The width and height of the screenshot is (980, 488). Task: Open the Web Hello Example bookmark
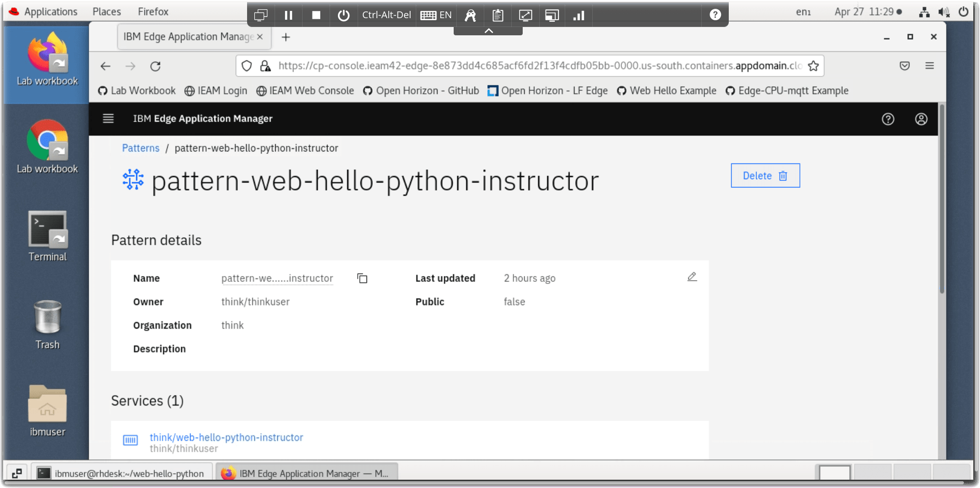point(666,91)
